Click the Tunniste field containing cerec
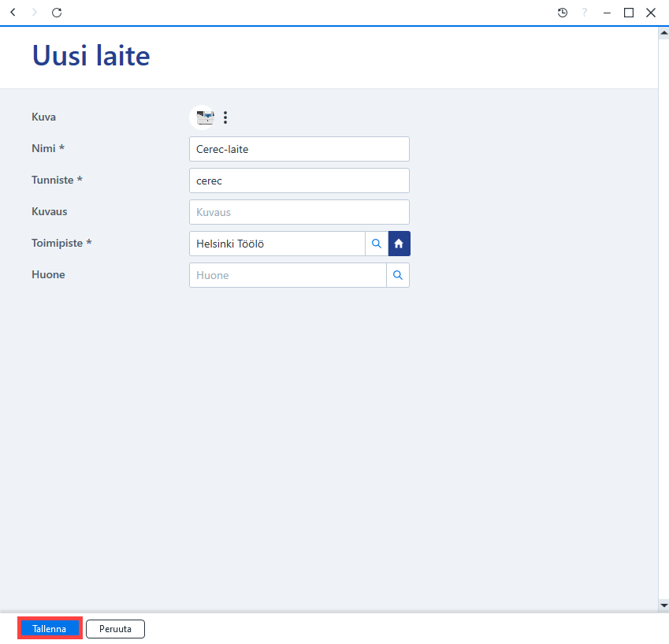669x644 pixels. pos(299,181)
